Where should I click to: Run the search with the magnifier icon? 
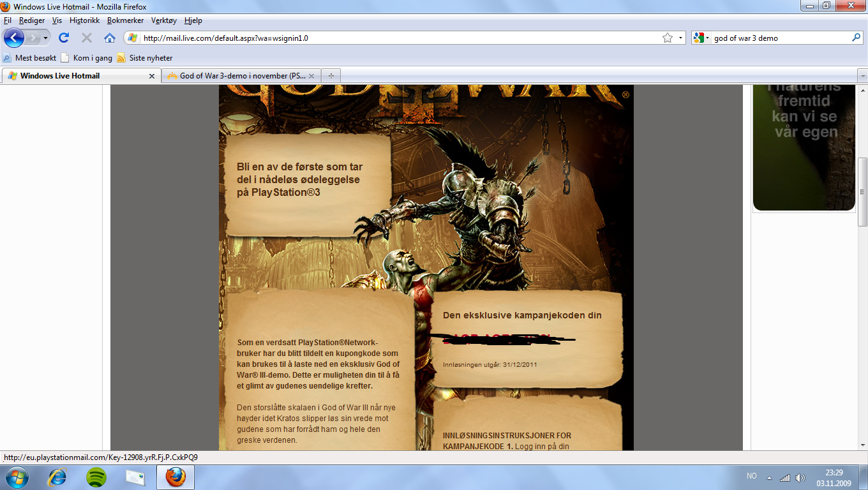[x=857, y=38]
